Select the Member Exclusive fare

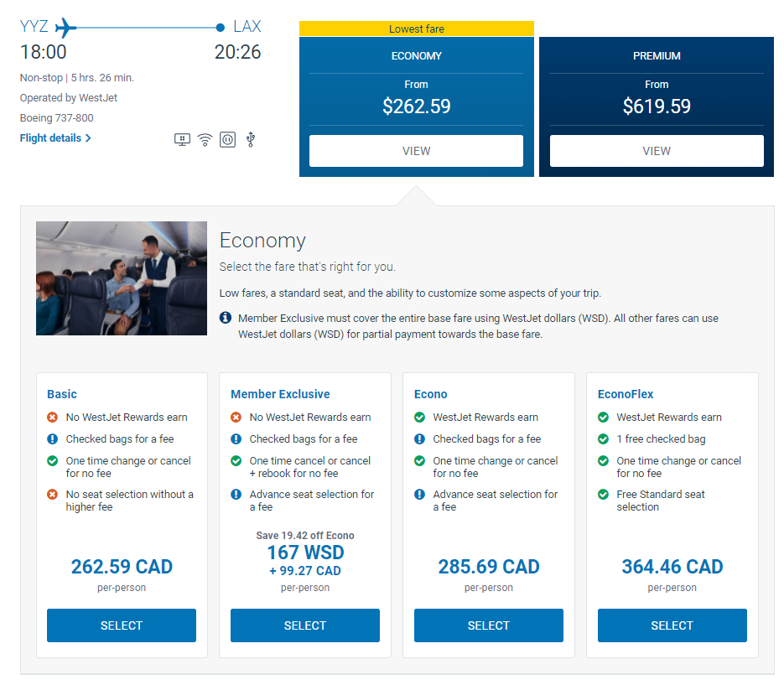(305, 625)
